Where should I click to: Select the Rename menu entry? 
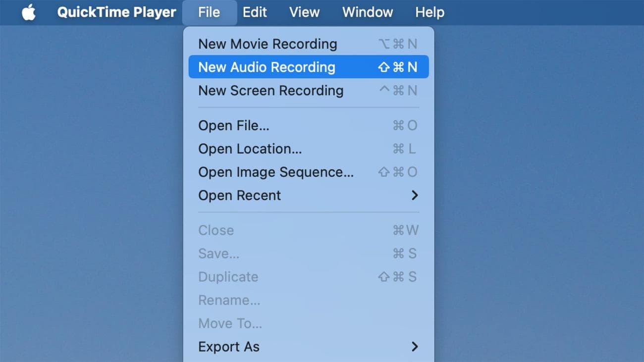(x=229, y=300)
